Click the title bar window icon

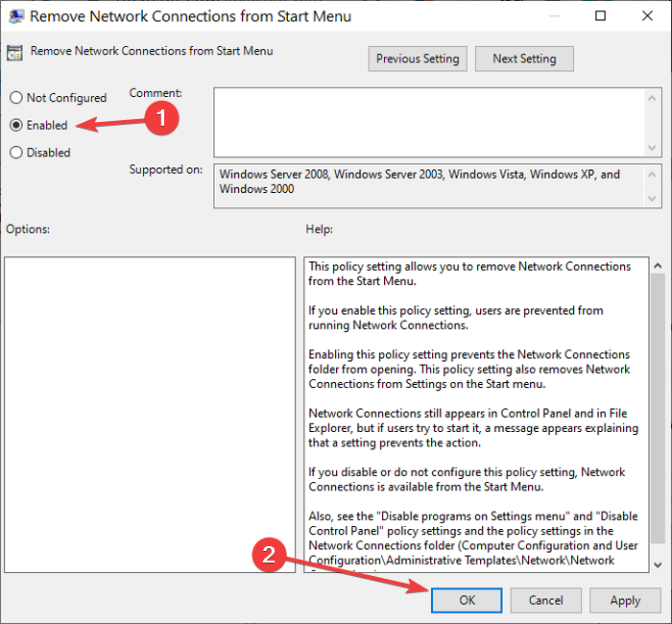[x=16, y=16]
